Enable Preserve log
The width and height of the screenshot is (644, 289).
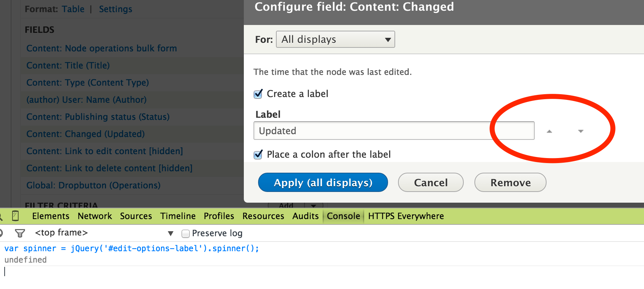tap(186, 233)
